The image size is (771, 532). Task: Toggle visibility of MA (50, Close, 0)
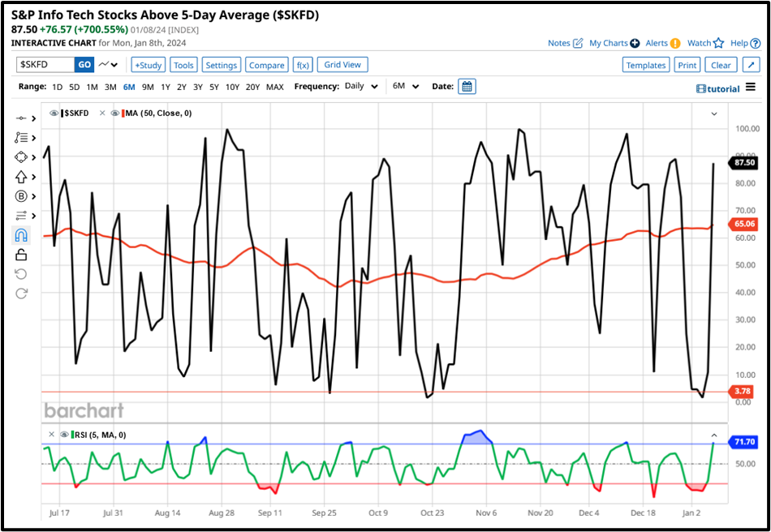[x=115, y=114]
